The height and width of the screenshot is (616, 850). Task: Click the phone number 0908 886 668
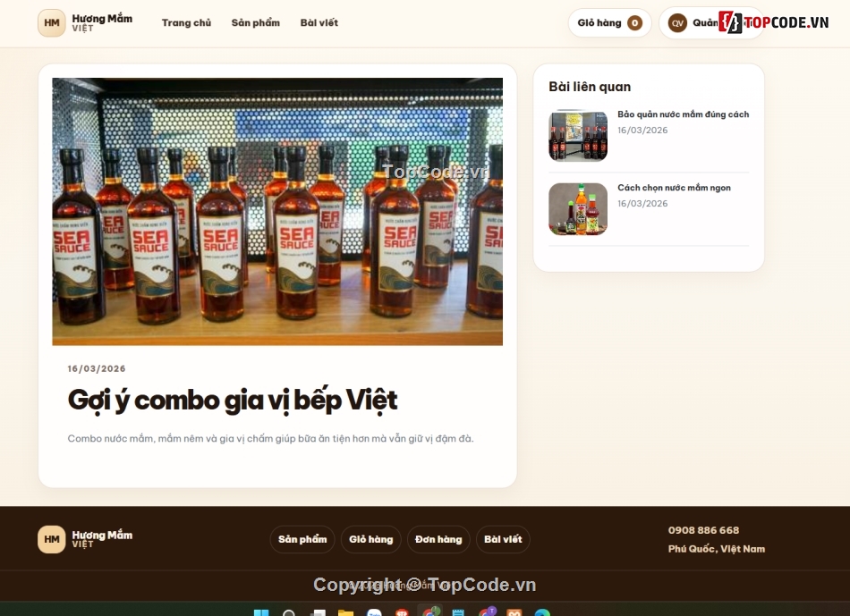click(x=703, y=530)
